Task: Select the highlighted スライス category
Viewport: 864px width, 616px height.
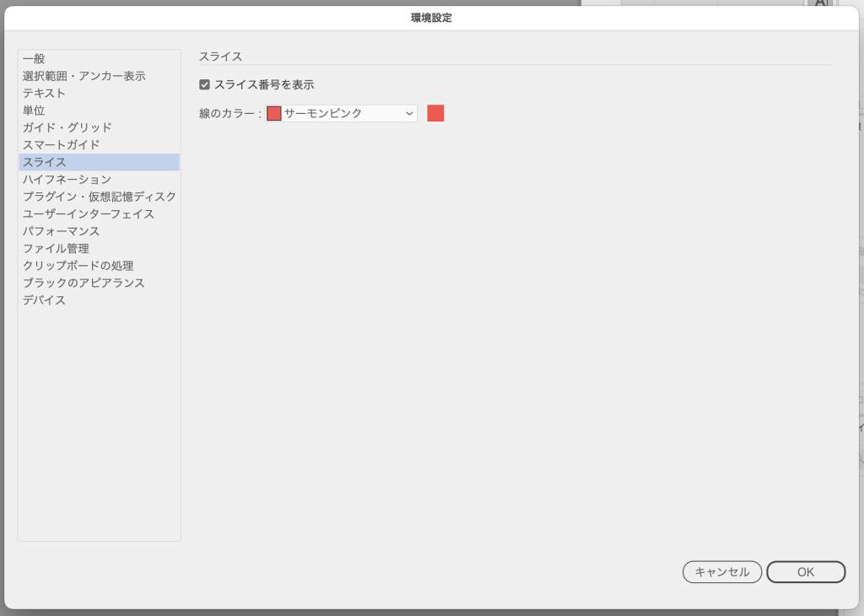Action: coord(45,162)
